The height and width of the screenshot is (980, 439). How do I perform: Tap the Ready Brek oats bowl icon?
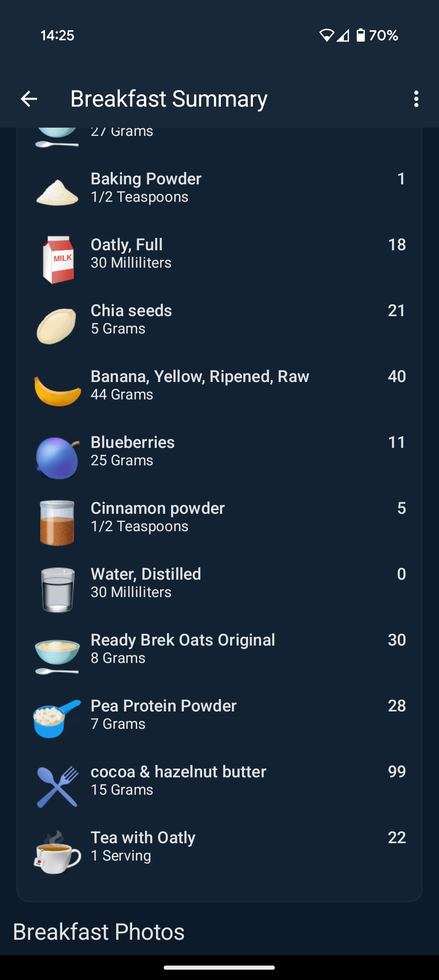[x=57, y=655]
